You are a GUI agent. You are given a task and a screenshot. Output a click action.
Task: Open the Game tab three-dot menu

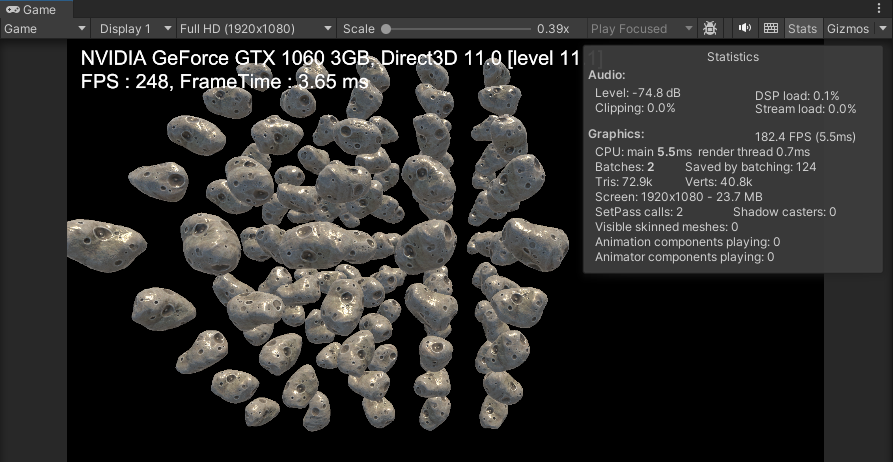pyautogui.click(x=880, y=9)
